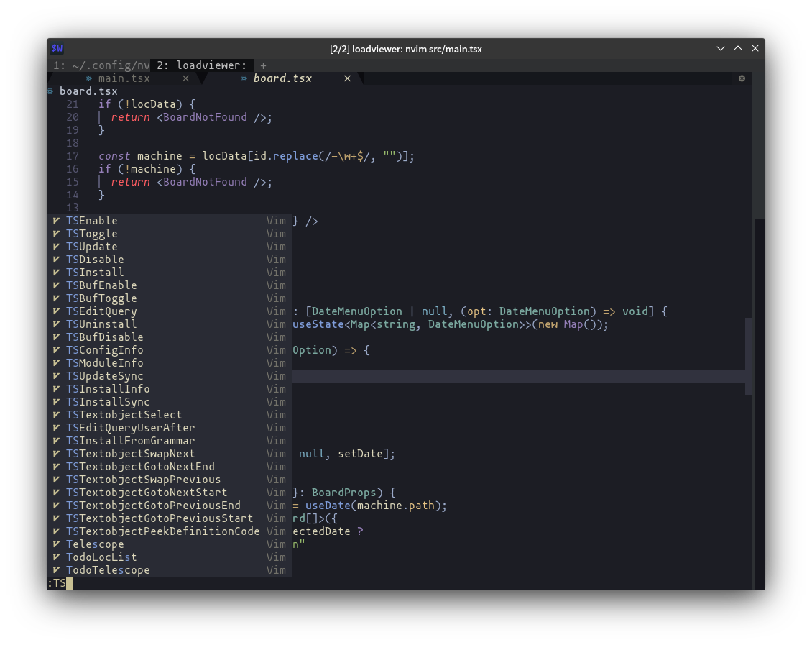Choose TSTextobjectGotoPreviousStart entry
Viewport: 812px width, 645px height.
(x=170, y=518)
